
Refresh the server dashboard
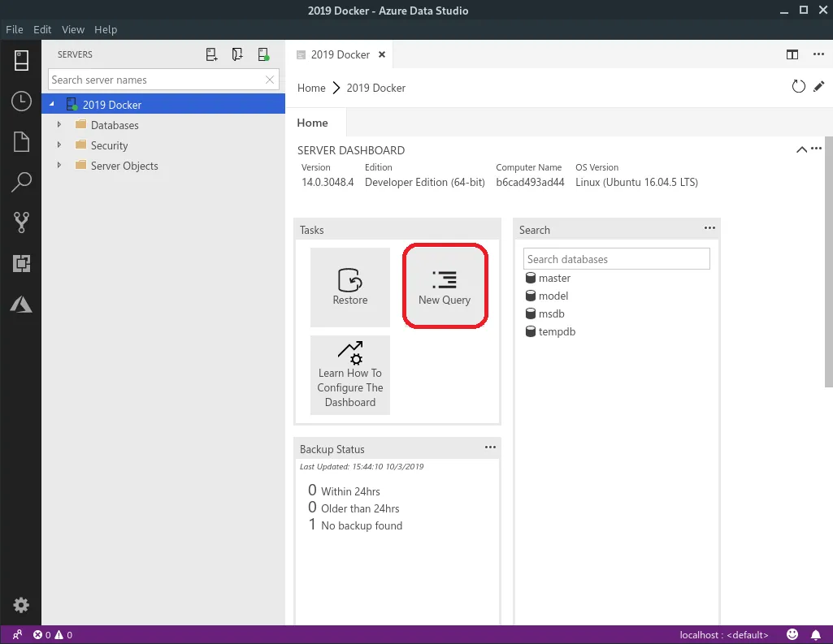[x=799, y=87]
